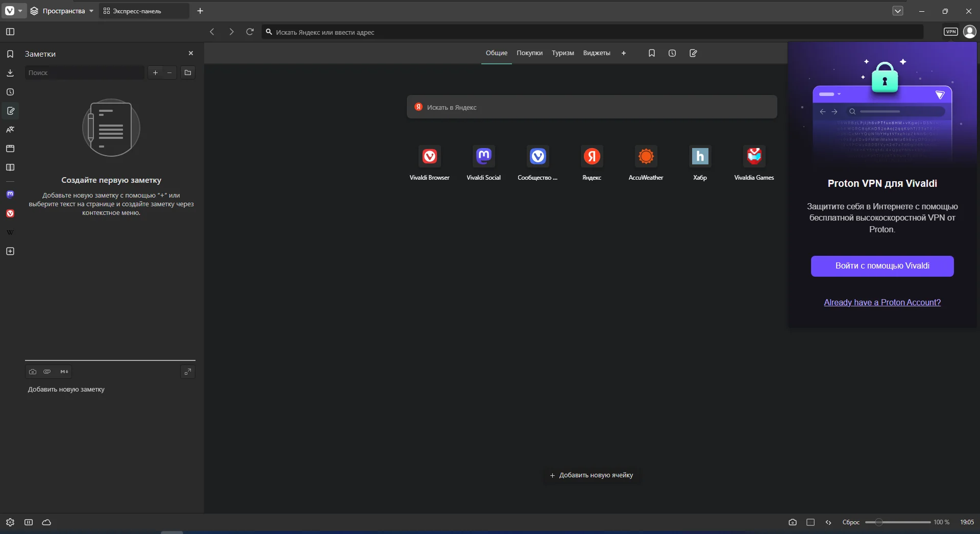Screen dimensions: 980x534
Task: Add a new web panel to the sidebar
Action: point(10,251)
